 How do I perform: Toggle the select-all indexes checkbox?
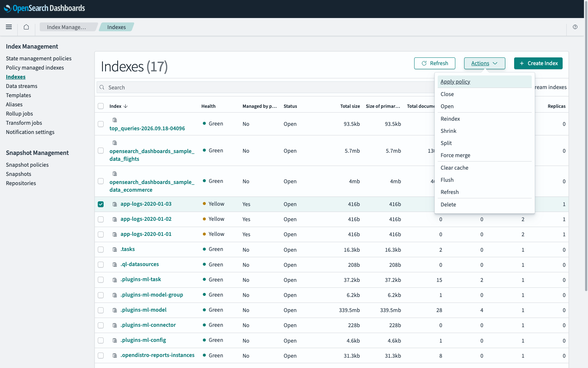click(101, 106)
